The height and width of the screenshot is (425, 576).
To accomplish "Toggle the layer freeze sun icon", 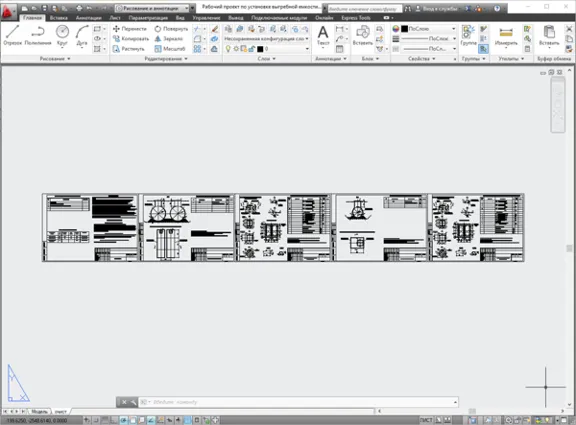I will (236, 49).
